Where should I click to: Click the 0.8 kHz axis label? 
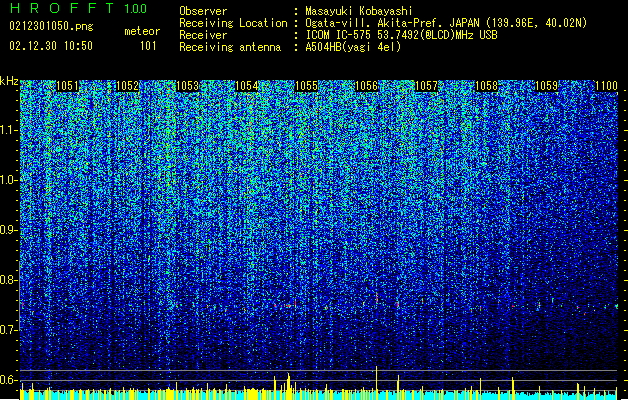8,280
